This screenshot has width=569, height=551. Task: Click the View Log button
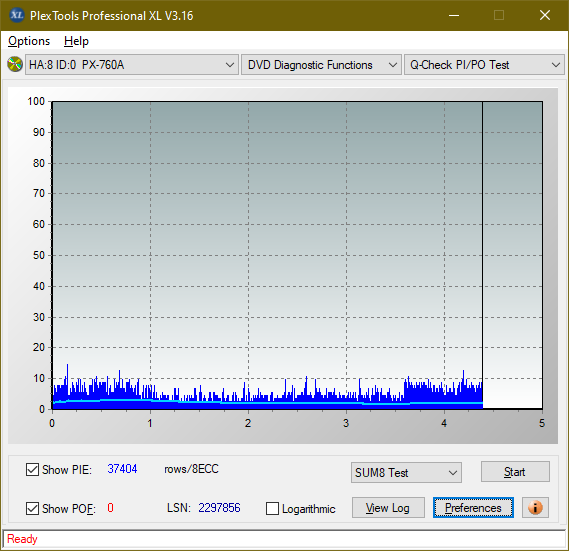click(x=388, y=508)
